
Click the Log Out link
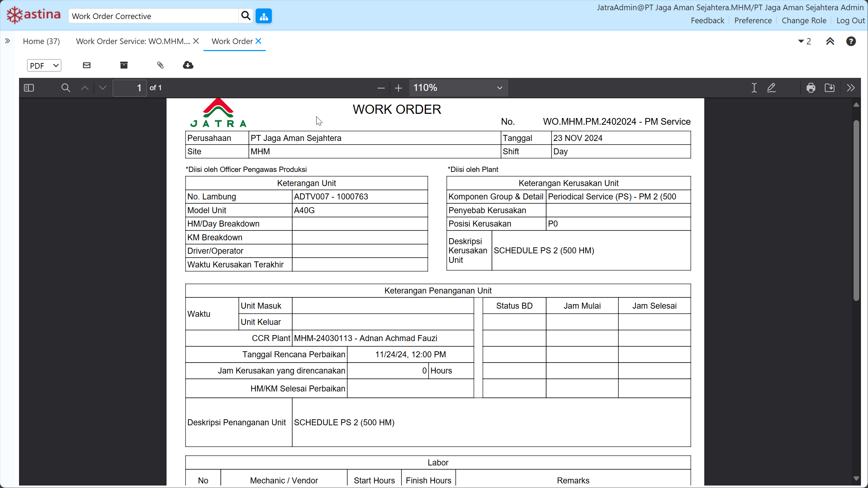click(x=850, y=20)
